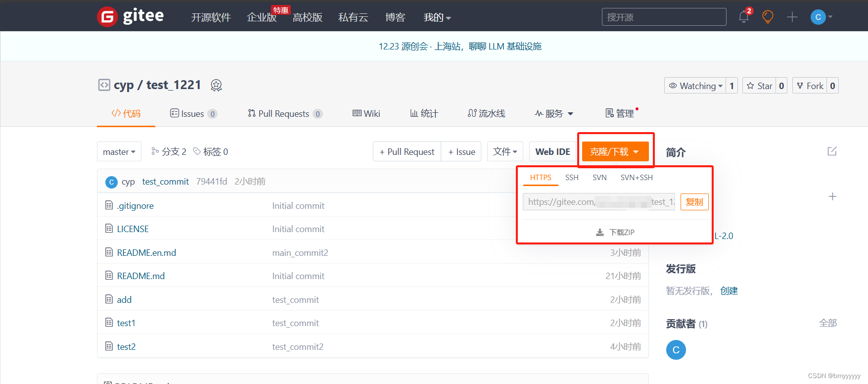Select the SVN clone tab
The width and height of the screenshot is (868, 384).
[x=599, y=178]
